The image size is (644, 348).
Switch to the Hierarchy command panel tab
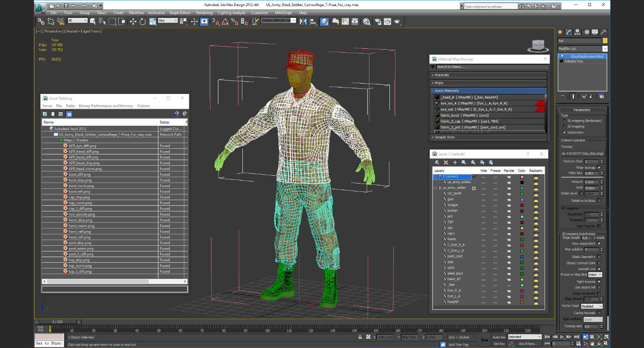click(x=577, y=32)
